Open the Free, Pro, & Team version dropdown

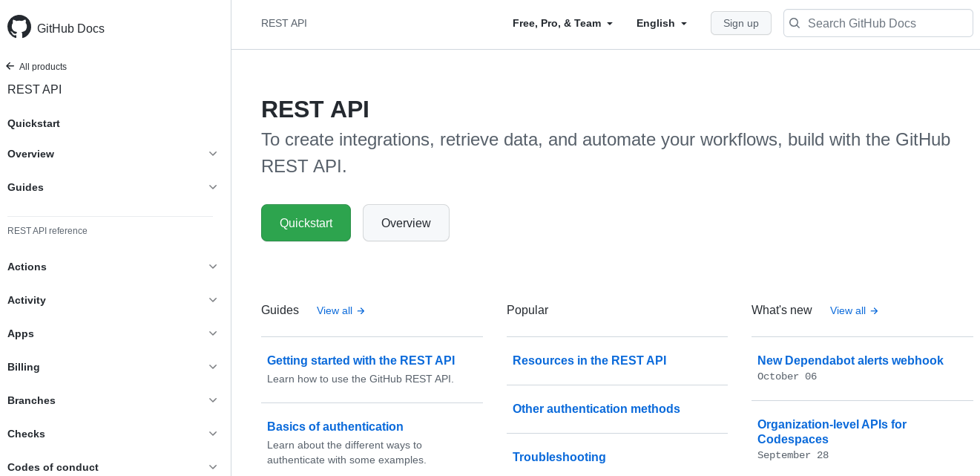pos(563,23)
